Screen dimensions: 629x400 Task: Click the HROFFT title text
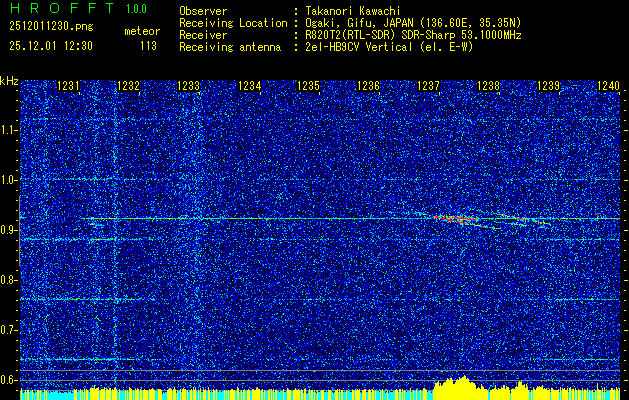62,8
